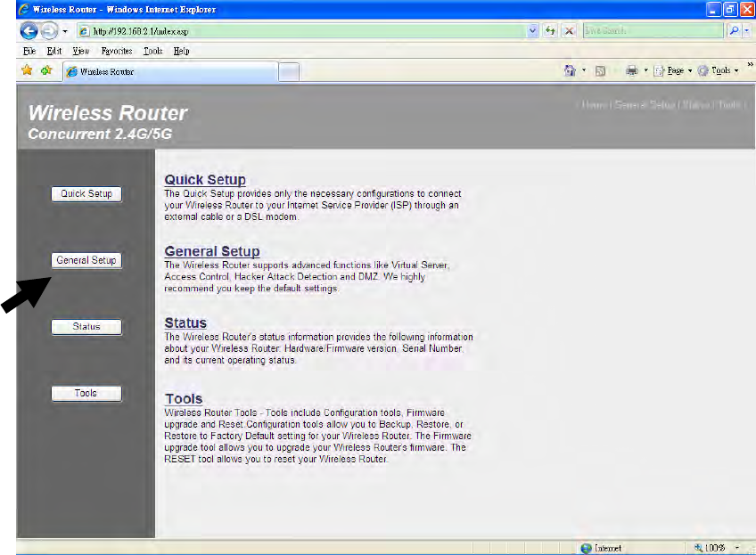Click the Stop loading X icon

coord(569,31)
